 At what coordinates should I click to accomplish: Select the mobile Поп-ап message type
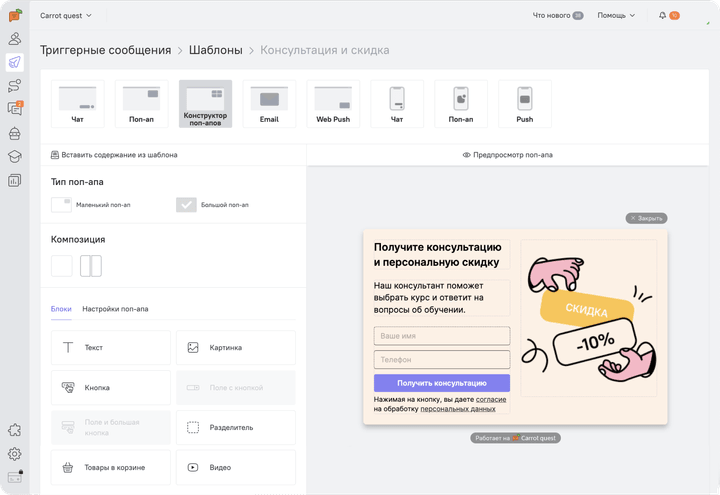461,104
